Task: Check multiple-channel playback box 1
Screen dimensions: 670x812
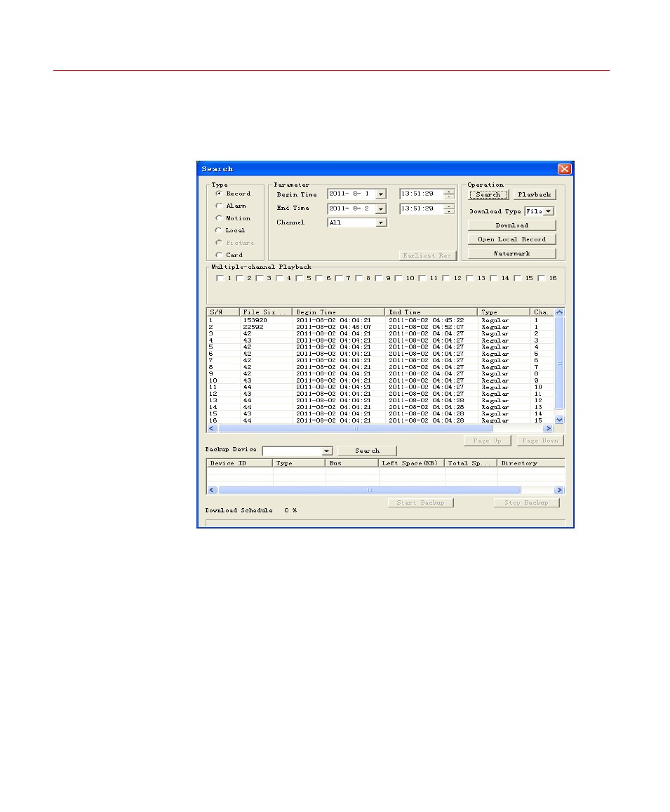Action: point(220,278)
